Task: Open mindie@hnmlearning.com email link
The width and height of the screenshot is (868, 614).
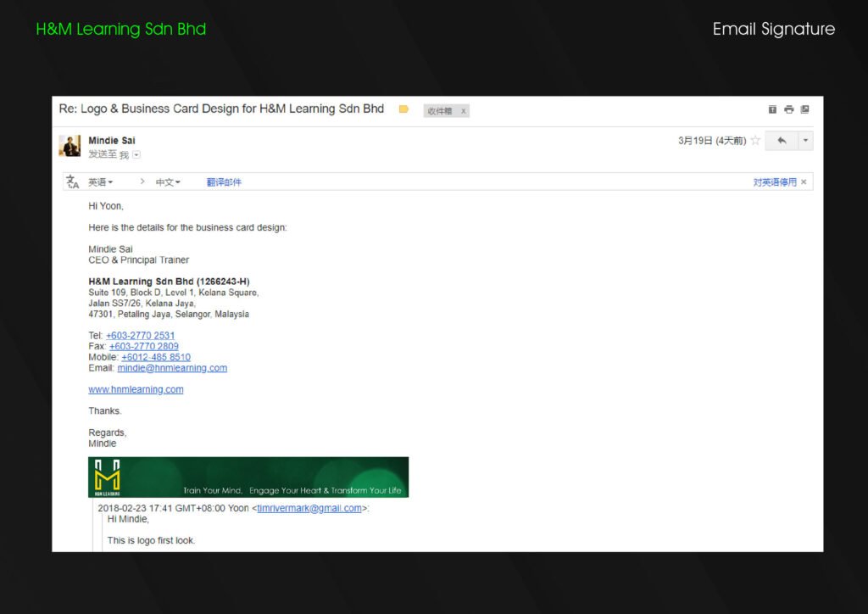Action: click(172, 367)
